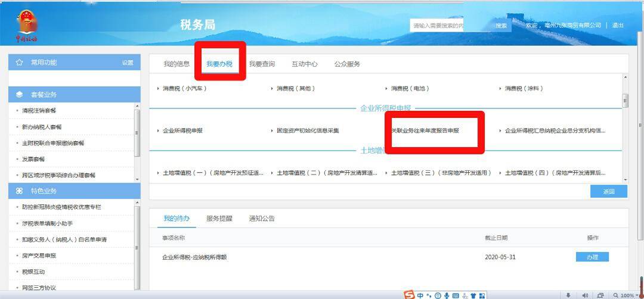Image resolution: width=644 pixels, height=299 pixels.
Task: Click the national emblem logo in header
Action: [26, 24]
